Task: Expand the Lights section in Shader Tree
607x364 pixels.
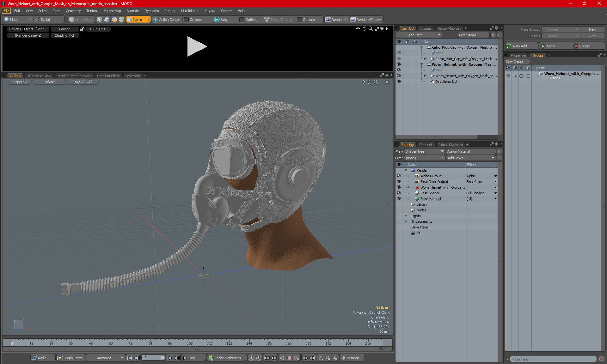Action: [x=406, y=215]
